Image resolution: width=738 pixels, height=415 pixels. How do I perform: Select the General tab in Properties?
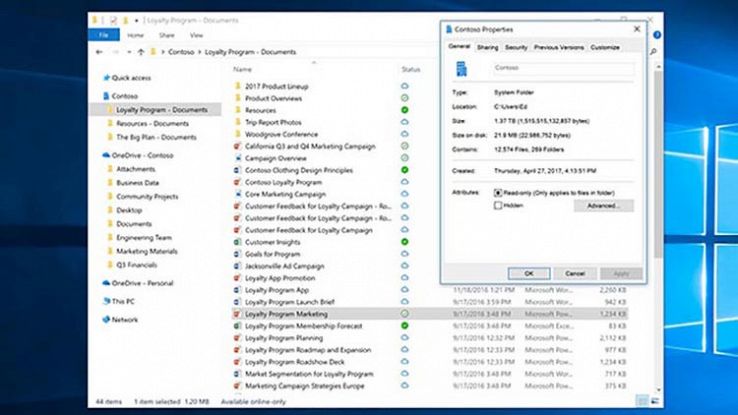click(459, 46)
